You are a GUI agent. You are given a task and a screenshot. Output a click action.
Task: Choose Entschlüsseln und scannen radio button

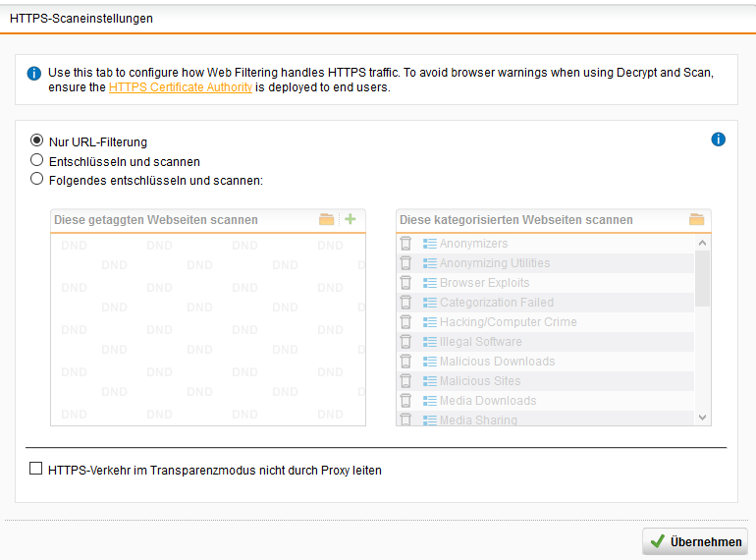click(x=37, y=160)
